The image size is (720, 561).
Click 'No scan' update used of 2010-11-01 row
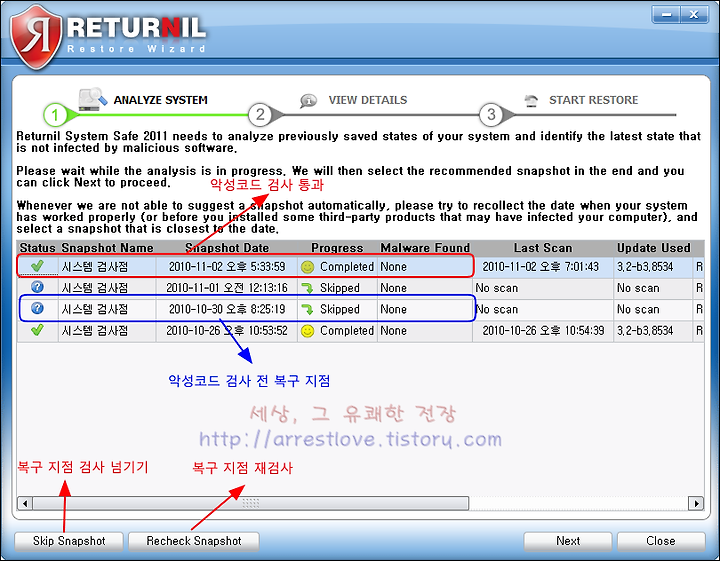(638, 288)
